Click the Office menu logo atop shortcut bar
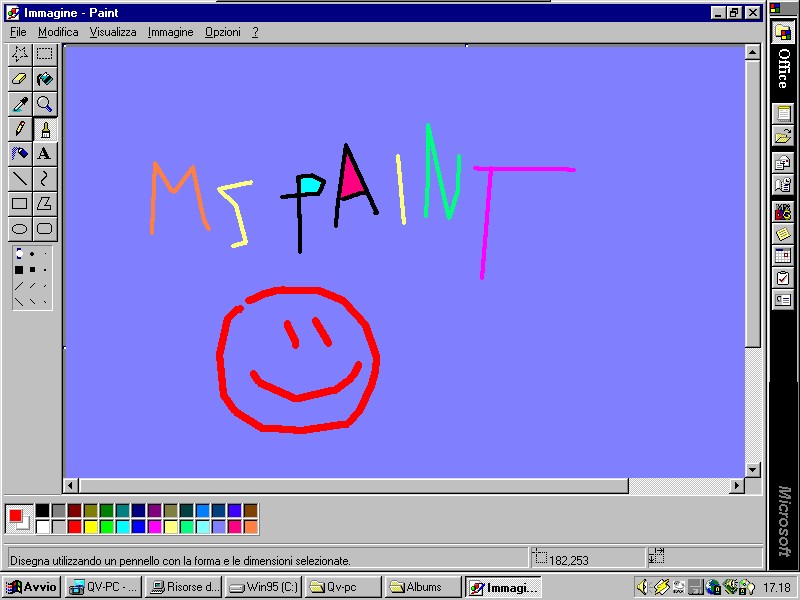The width and height of the screenshot is (800, 600). [x=776, y=8]
